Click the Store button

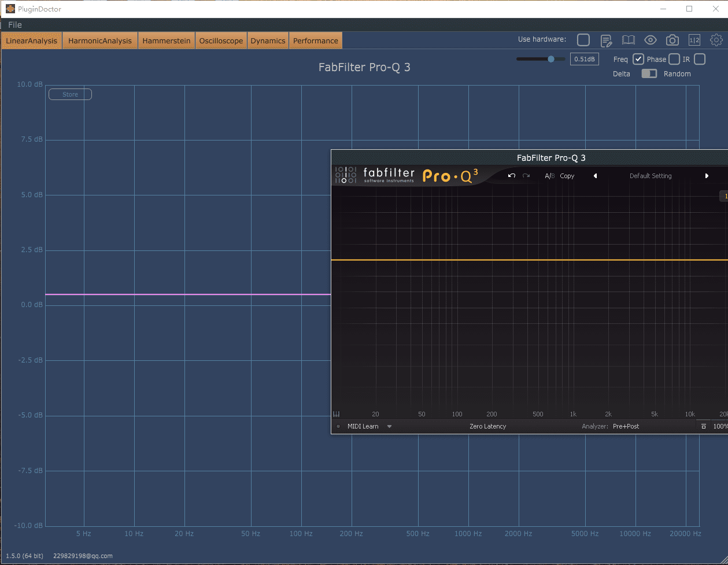[70, 94]
